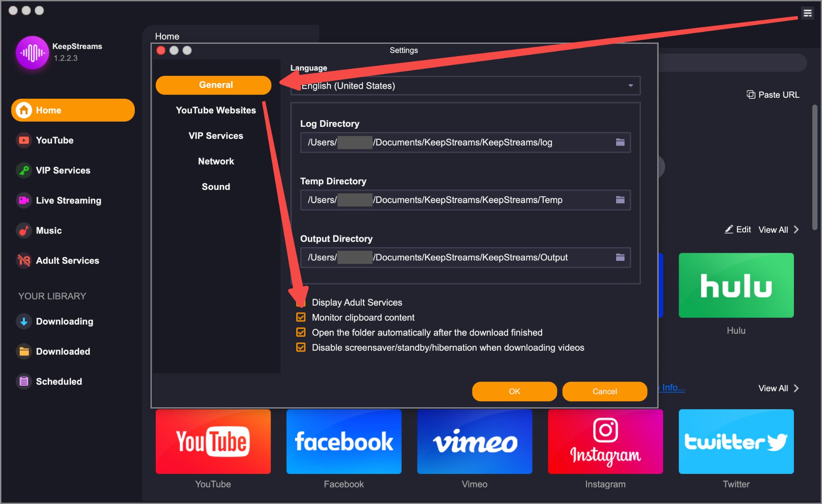Open the Twitter site tile
The image size is (822, 504).
click(736, 441)
